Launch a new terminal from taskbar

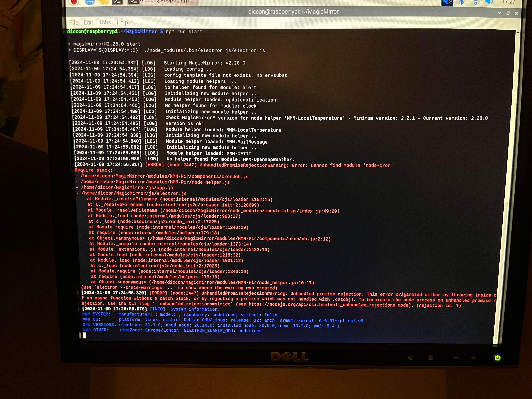point(117,2)
